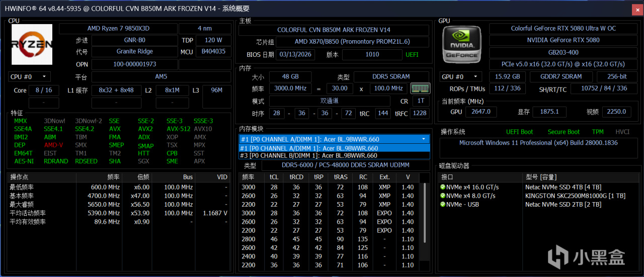Click the green status icon for NVMe - USB
The height and width of the screenshot is (277, 644).
click(442, 204)
